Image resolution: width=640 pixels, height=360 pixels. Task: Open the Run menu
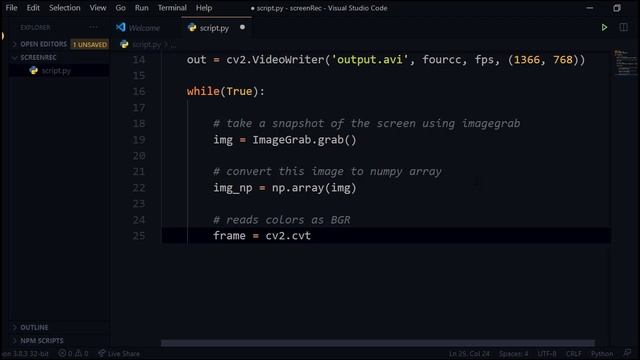[x=142, y=8]
